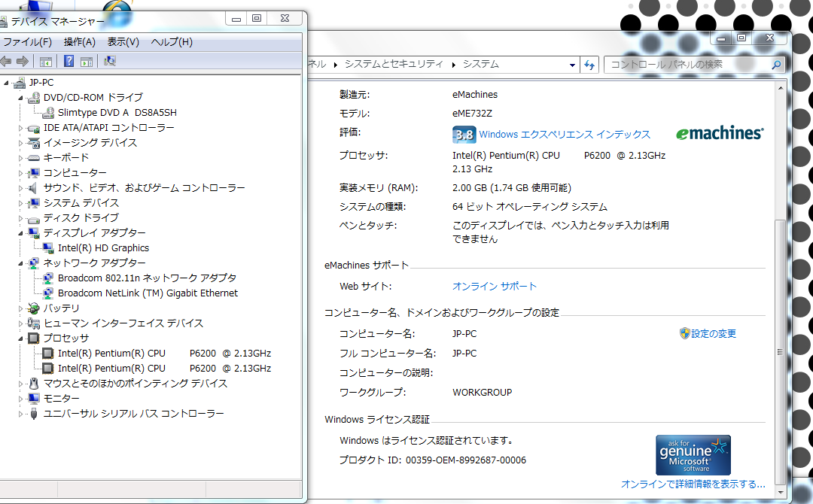Click the Properties pane toolbar icon
Screen dimensions: 813x504
pos(87,62)
